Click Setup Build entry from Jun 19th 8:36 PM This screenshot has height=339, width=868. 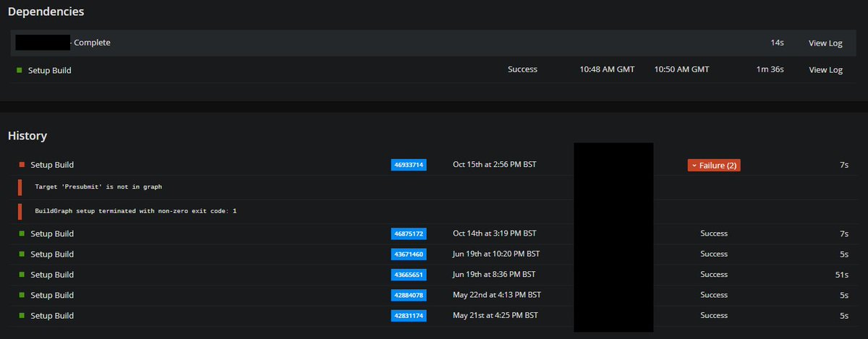pos(52,275)
